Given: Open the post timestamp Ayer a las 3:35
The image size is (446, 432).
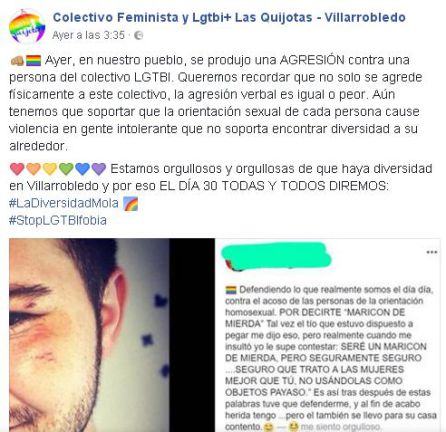Looking at the screenshot, I should pos(88,35).
